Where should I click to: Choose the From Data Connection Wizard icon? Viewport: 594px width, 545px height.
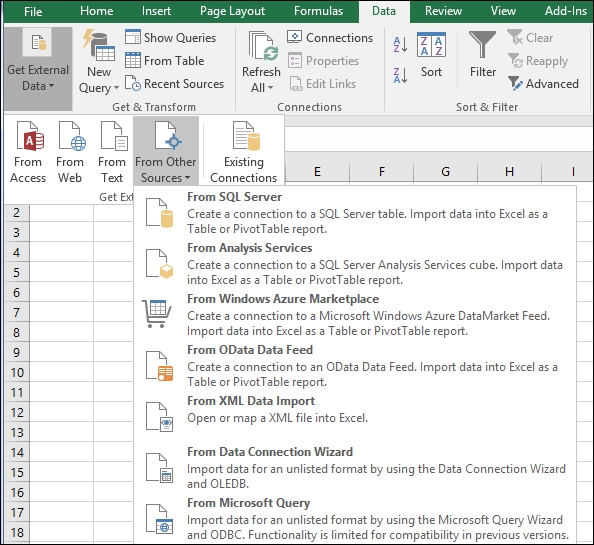pos(159,468)
